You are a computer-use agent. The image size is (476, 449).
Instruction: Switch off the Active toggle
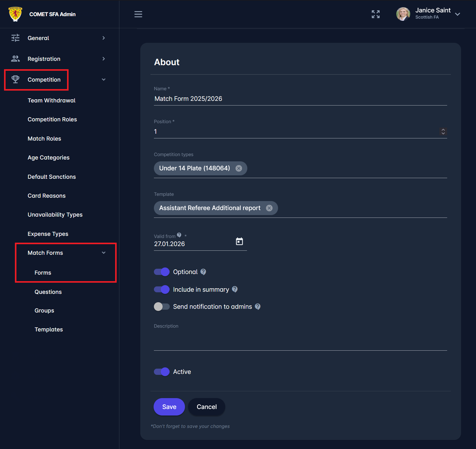[x=162, y=372]
